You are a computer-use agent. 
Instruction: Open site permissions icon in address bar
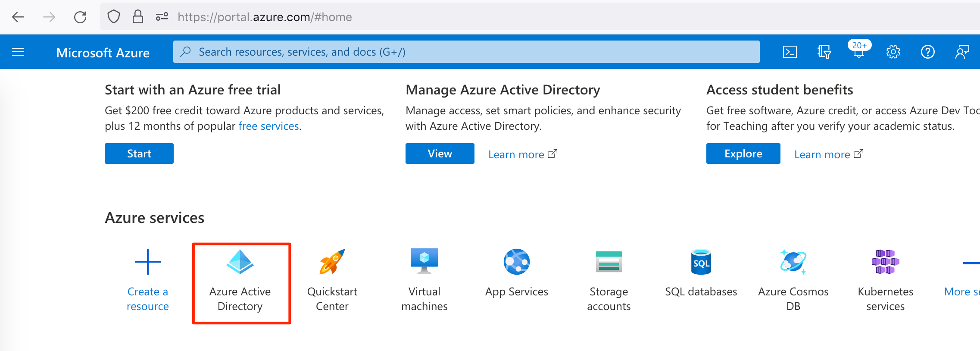pos(162,17)
